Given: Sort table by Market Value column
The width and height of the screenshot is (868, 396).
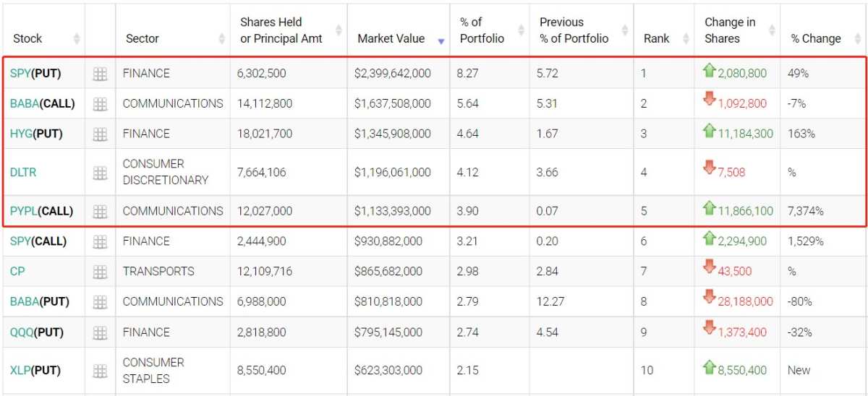Looking at the screenshot, I should [441, 41].
